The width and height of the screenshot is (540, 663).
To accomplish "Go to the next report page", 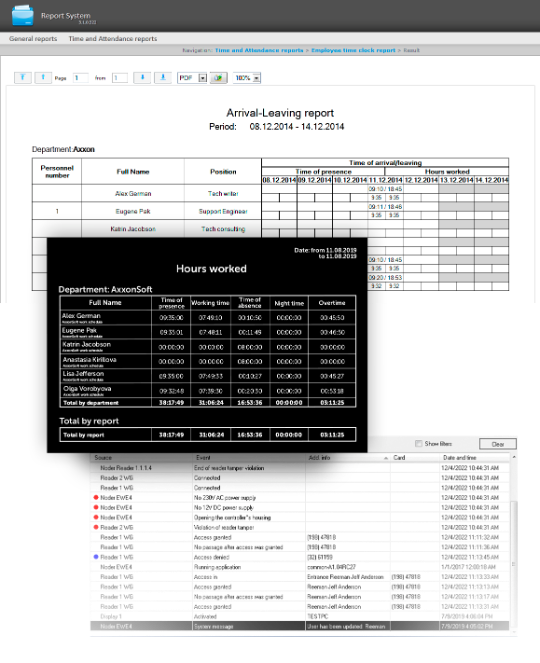I will [x=142, y=78].
